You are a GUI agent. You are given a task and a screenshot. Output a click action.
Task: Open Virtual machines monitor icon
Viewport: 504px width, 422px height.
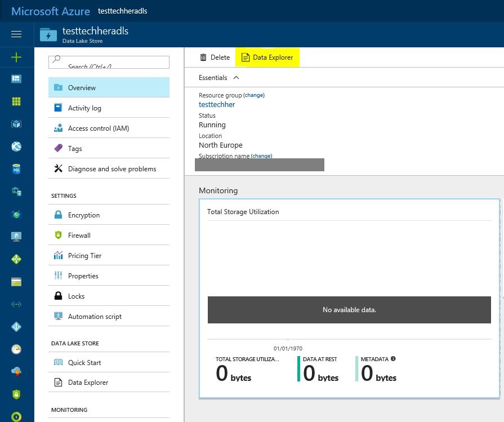(16, 237)
